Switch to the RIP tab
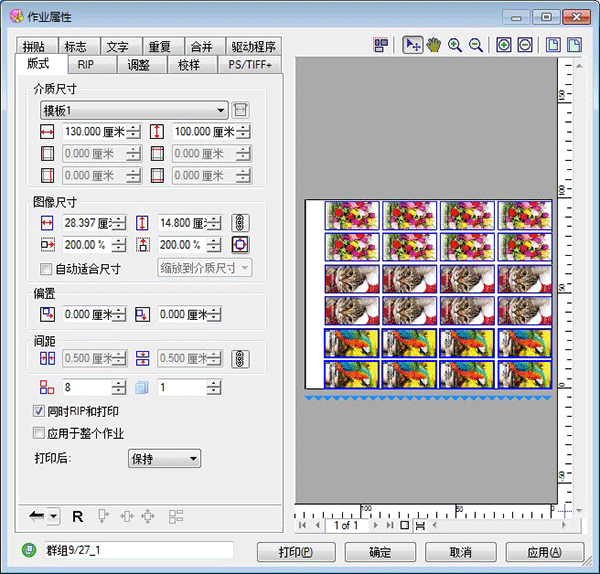 [x=85, y=65]
